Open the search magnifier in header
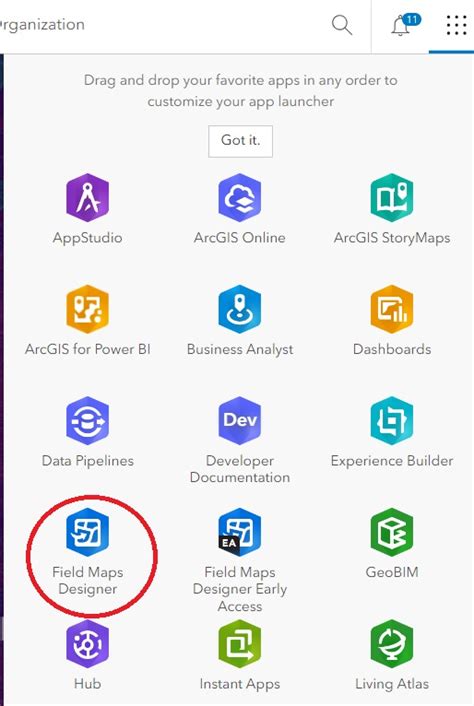Screen dimensions: 474x706 click(342, 25)
